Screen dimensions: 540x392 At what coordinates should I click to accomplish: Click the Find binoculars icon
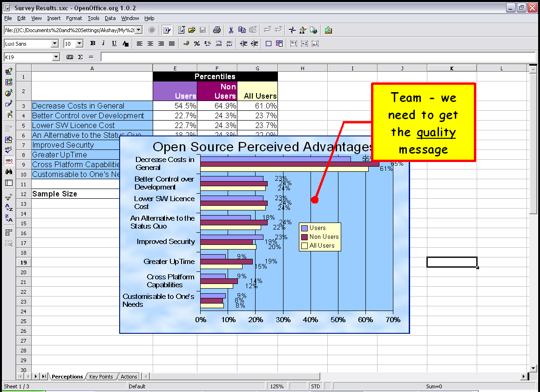pyautogui.click(x=8, y=172)
